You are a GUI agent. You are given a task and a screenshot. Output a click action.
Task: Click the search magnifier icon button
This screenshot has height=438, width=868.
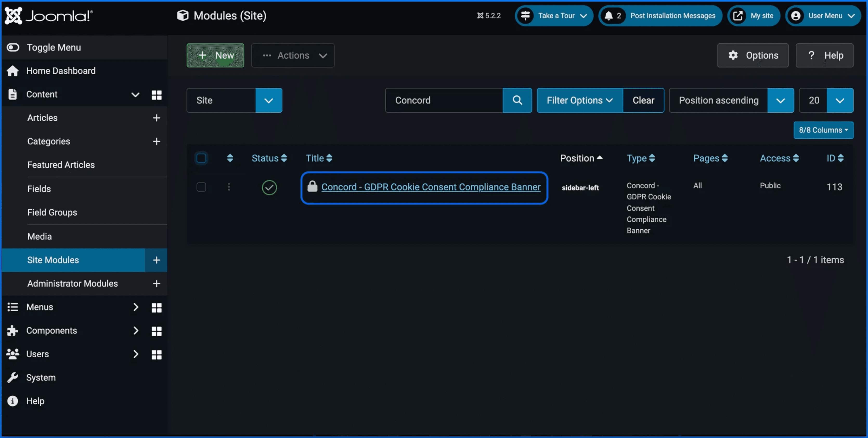[517, 100]
